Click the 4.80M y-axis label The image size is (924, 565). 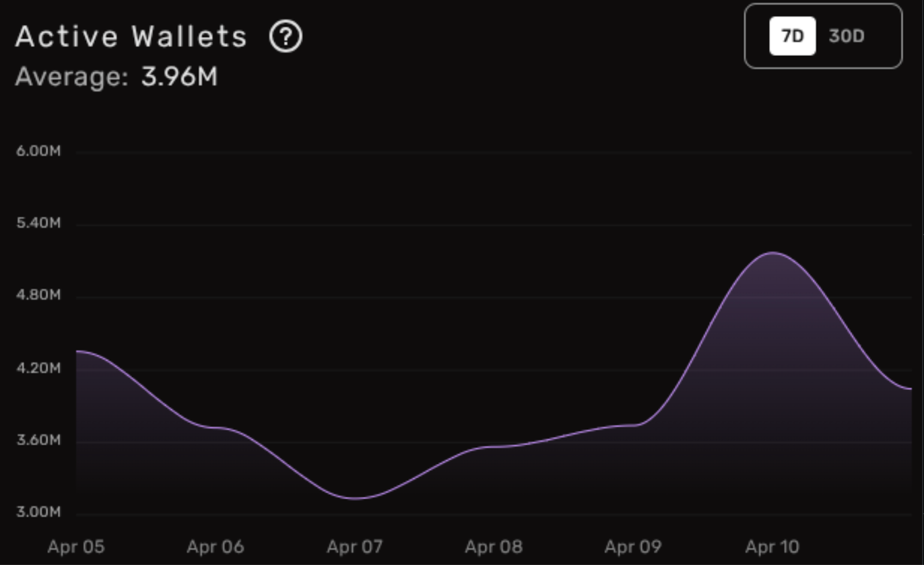(38, 295)
